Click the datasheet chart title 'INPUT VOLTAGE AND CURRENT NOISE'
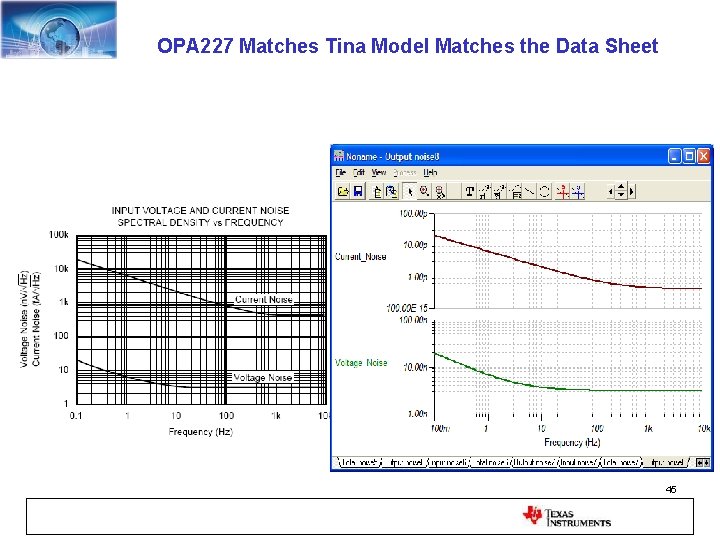This screenshot has width=720, height=540. [x=200, y=211]
